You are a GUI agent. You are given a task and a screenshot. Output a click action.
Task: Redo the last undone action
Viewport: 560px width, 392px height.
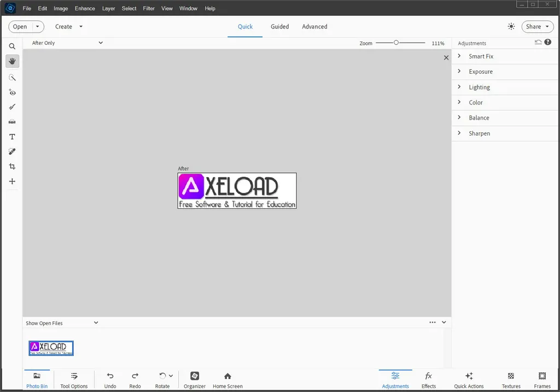point(135,380)
